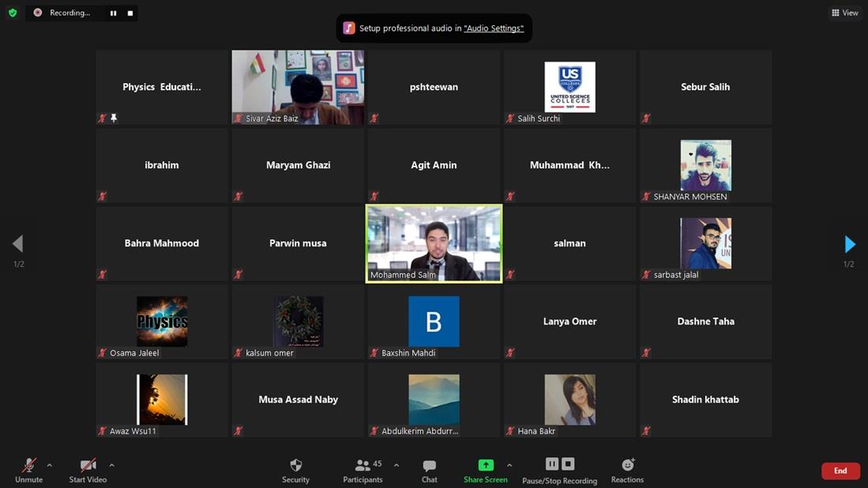Open the Participants panel
This screenshot has height=488, width=868.
[363, 470]
